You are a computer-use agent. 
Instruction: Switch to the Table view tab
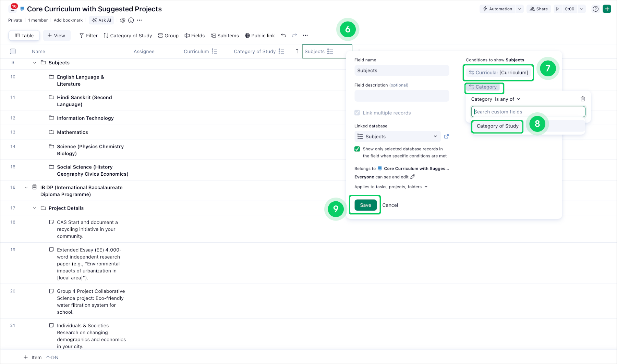point(24,35)
